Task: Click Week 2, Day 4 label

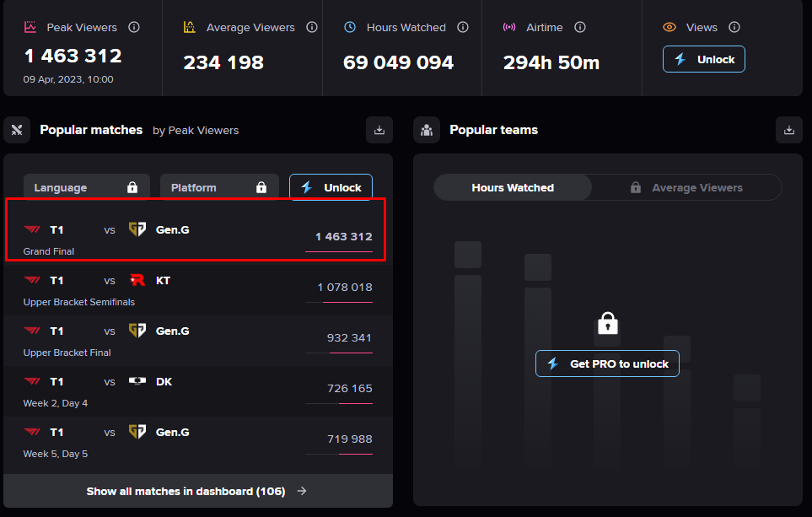Action: 56,403
